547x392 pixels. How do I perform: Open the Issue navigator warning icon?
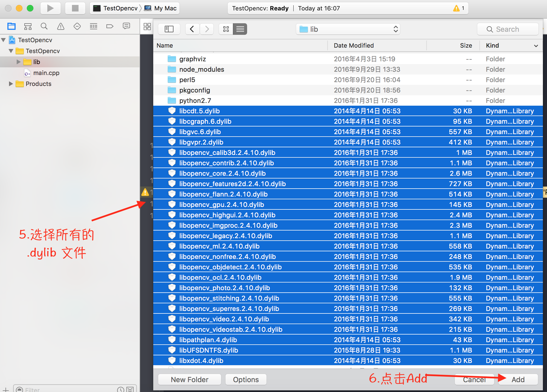60,26
